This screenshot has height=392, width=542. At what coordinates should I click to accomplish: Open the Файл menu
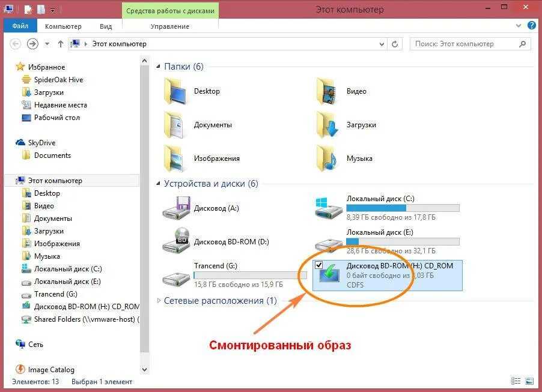pos(20,26)
